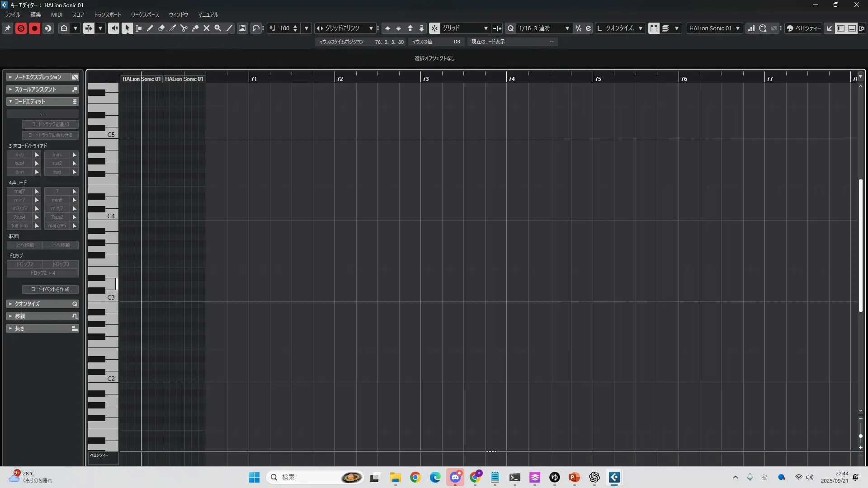Select the Mute X tool

(207, 28)
